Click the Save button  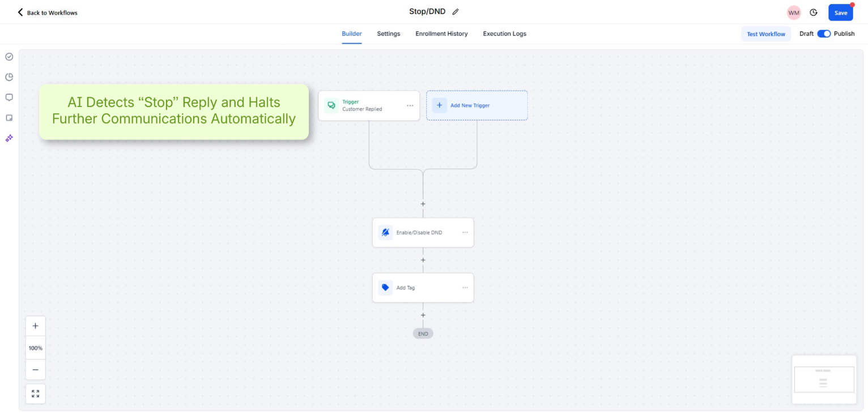[840, 12]
